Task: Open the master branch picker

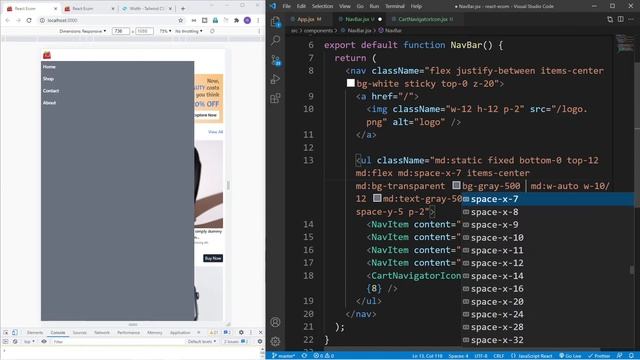Action: (x=284, y=356)
